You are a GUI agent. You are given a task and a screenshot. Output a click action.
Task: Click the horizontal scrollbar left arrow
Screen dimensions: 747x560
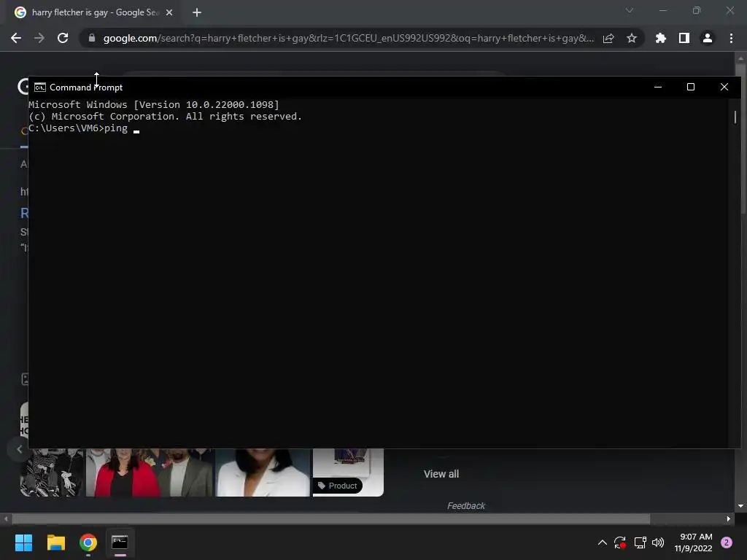[6, 518]
